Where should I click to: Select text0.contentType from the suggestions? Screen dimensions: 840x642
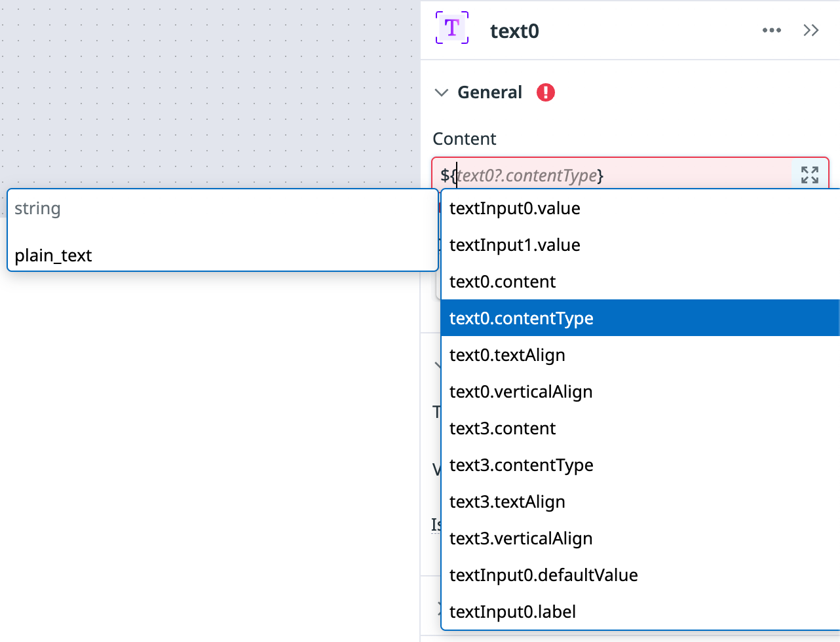point(521,318)
